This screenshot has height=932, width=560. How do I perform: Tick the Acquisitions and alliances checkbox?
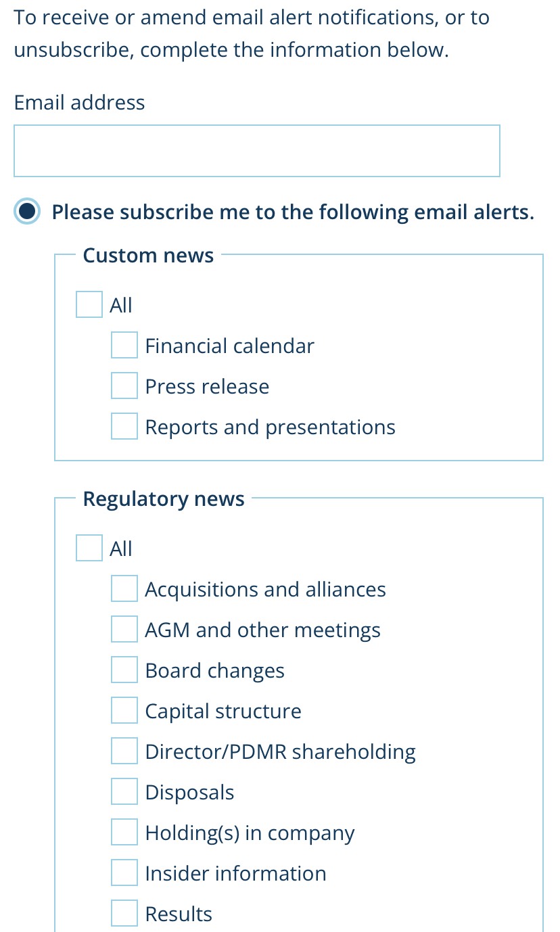[x=124, y=589]
